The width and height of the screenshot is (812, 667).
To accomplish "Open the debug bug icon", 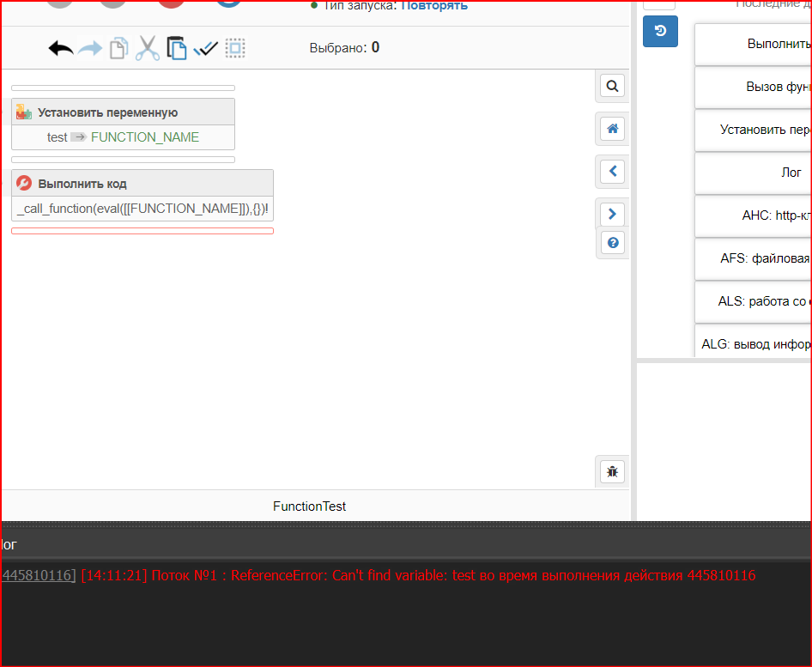I will [612, 471].
